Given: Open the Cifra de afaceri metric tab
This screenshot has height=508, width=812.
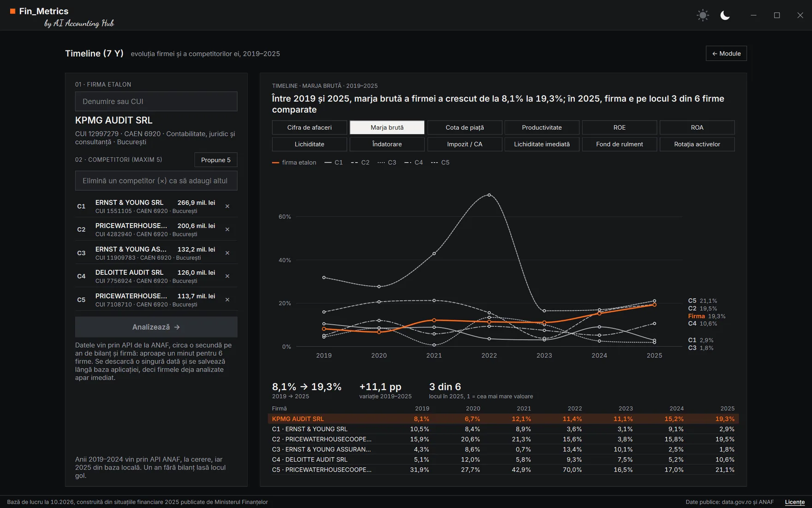Looking at the screenshot, I should click(309, 127).
